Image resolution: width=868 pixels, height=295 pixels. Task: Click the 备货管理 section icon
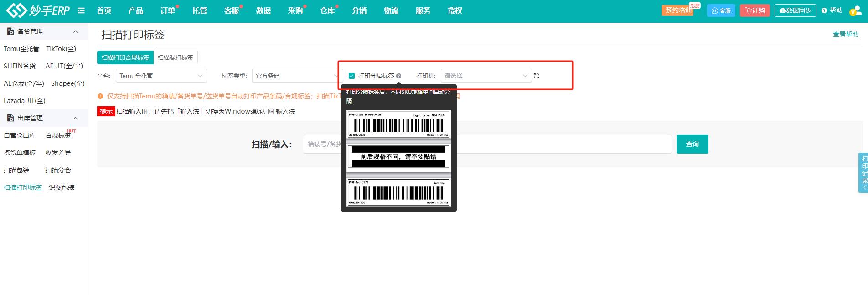pyautogui.click(x=10, y=31)
